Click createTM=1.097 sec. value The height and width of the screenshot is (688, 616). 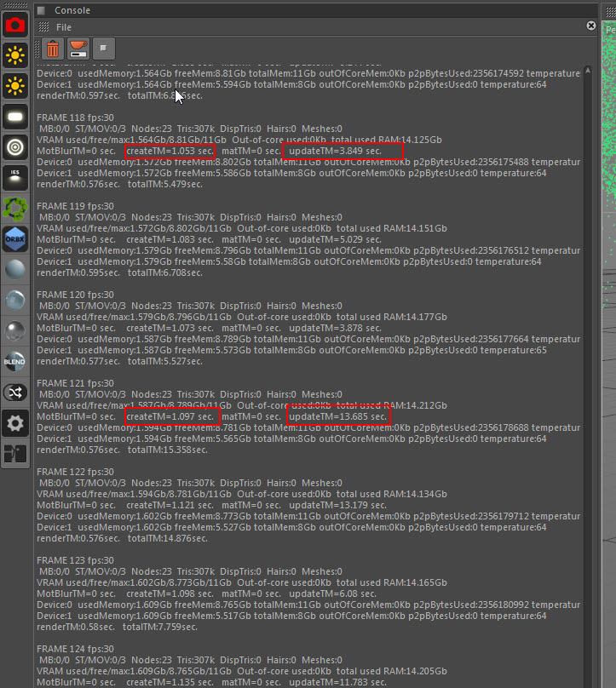point(170,417)
